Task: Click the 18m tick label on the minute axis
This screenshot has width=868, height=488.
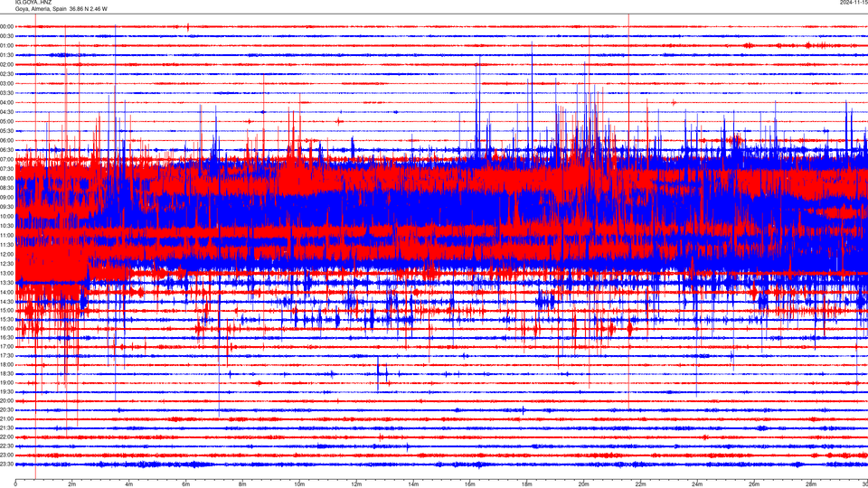Action: [526, 484]
